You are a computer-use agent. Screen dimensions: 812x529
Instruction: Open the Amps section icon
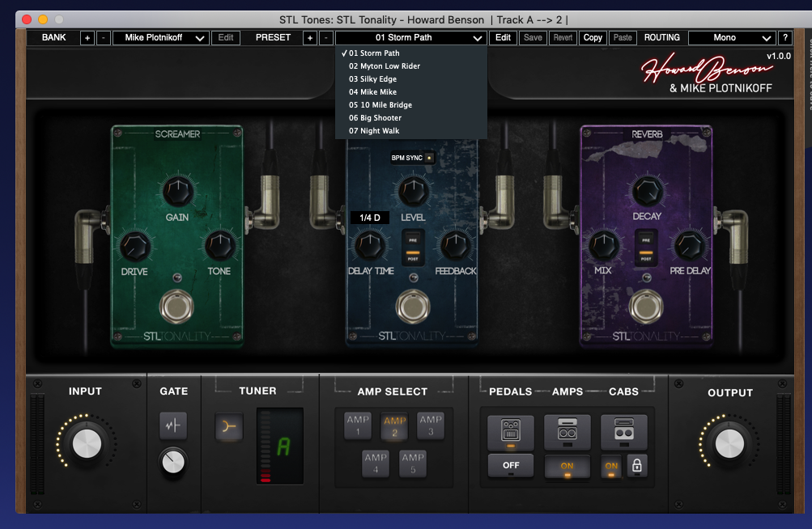click(x=567, y=432)
